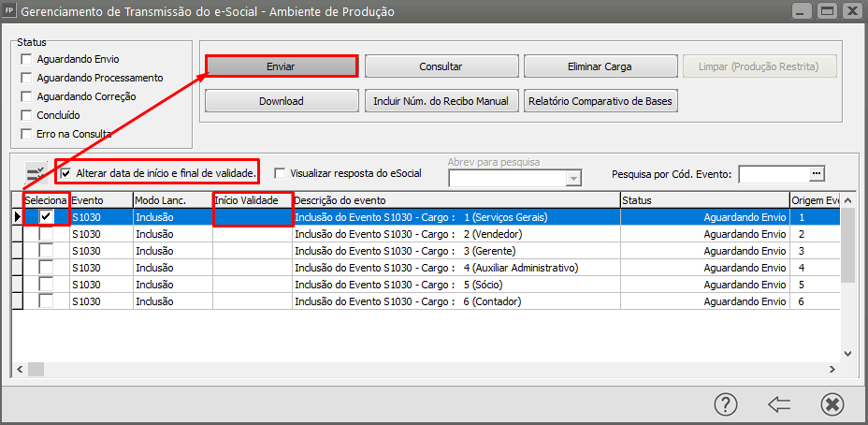
Task: Select the Gerente row checkbox
Action: coord(46,251)
